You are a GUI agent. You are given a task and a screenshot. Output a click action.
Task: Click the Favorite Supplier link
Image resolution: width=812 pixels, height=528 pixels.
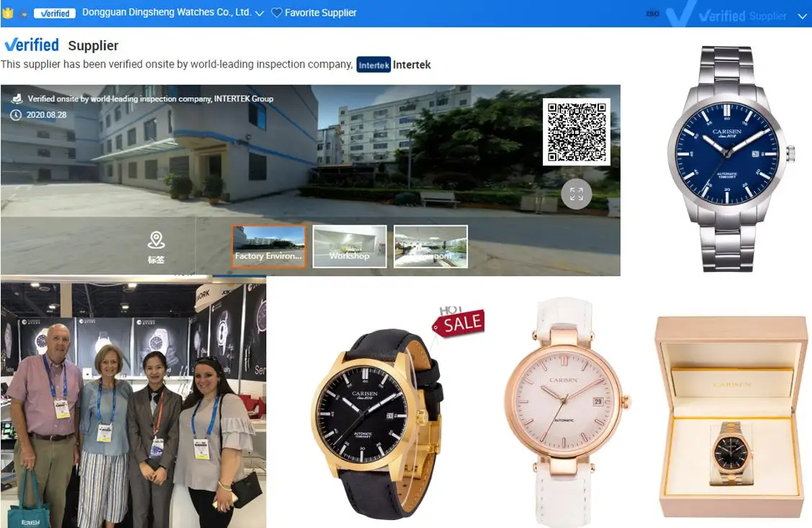[320, 13]
